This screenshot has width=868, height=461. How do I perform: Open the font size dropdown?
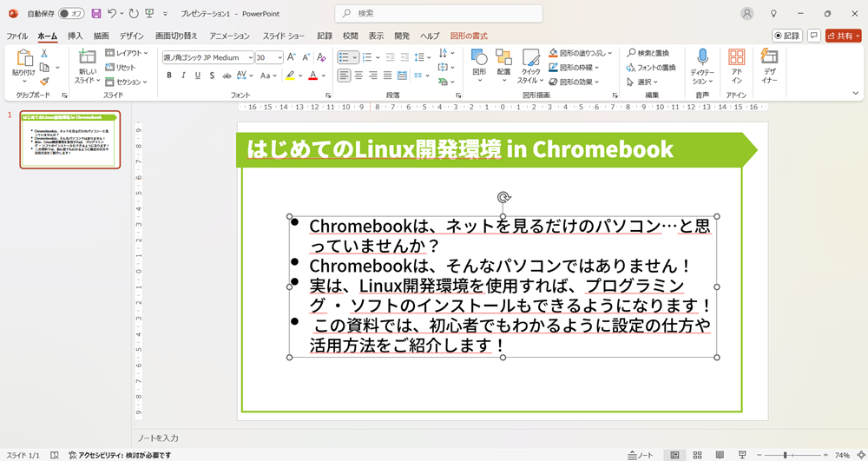[280, 57]
